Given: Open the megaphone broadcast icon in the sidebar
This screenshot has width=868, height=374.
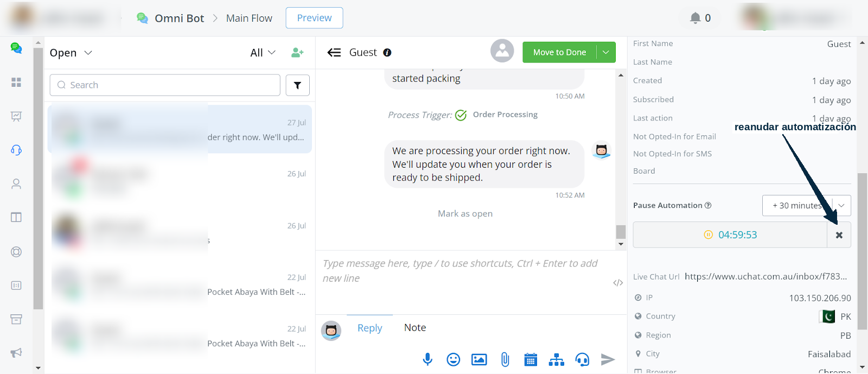Looking at the screenshot, I should [x=16, y=353].
